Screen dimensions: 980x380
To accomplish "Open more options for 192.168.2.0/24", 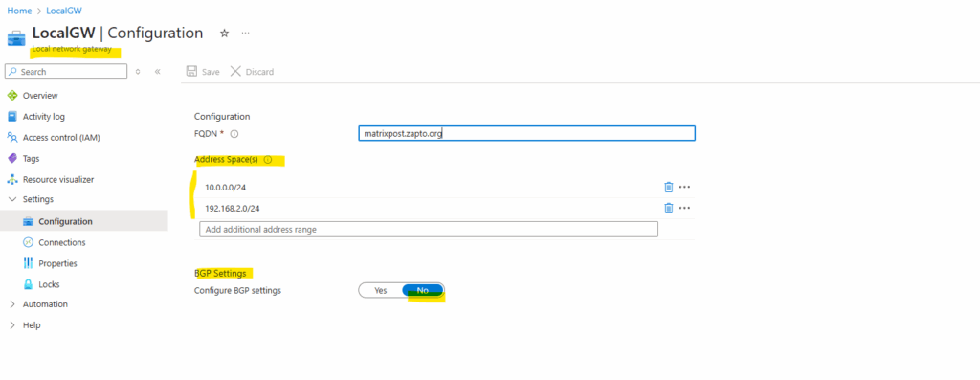I will [685, 208].
